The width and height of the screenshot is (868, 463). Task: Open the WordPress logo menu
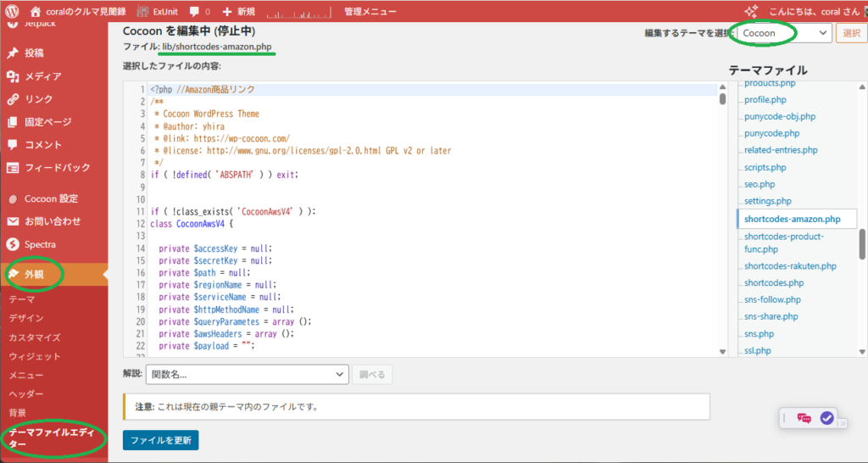pos(12,11)
